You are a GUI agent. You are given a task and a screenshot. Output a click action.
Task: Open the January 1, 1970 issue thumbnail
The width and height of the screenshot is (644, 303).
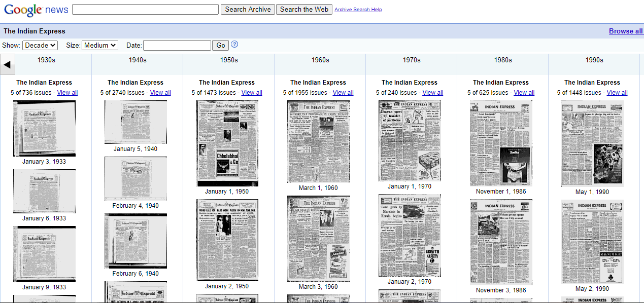[410, 141]
